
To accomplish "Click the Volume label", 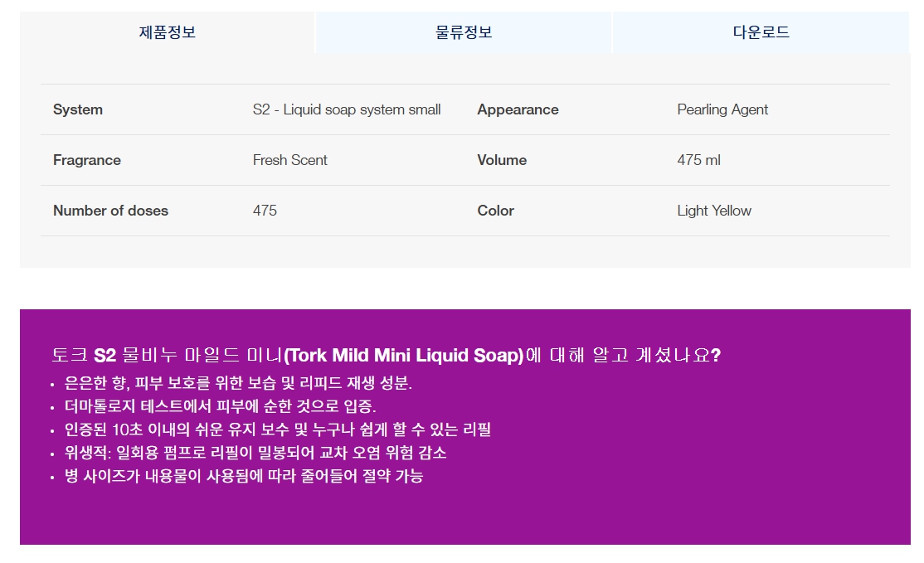I will (502, 160).
